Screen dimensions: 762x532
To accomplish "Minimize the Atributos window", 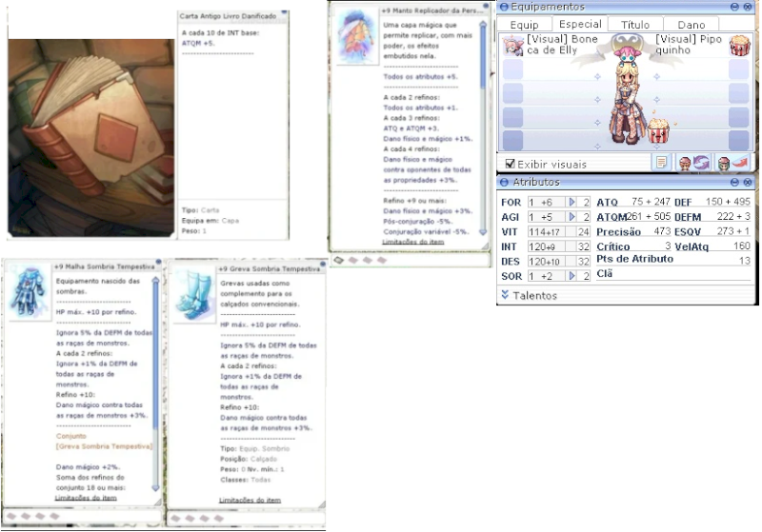I will 734,182.
